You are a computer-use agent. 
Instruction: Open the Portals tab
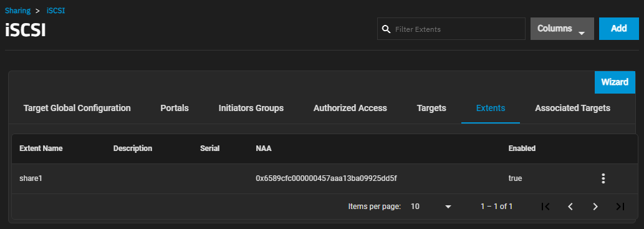click(x=175, y=108)
